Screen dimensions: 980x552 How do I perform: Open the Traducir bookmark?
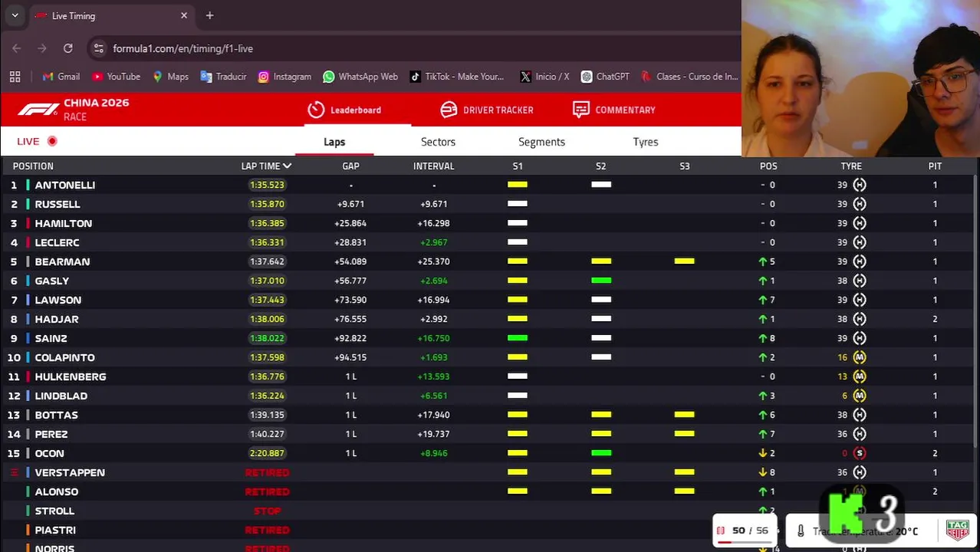tap(223, 77)
